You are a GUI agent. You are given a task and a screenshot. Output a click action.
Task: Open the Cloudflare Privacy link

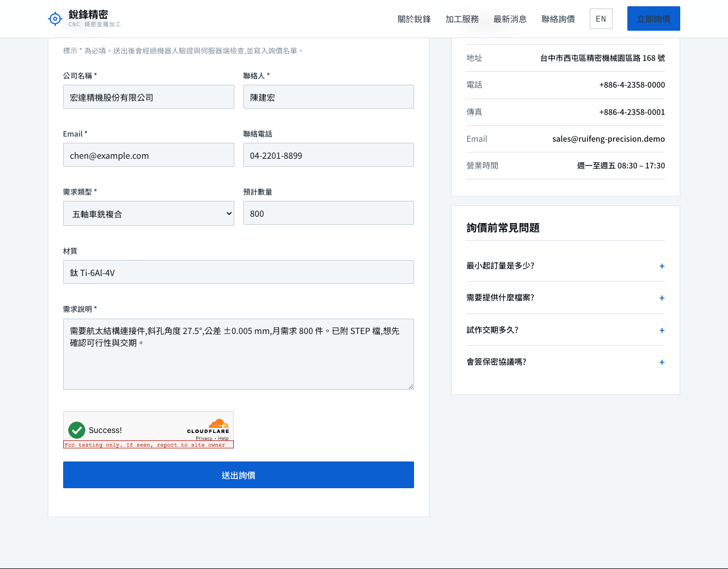204,438
